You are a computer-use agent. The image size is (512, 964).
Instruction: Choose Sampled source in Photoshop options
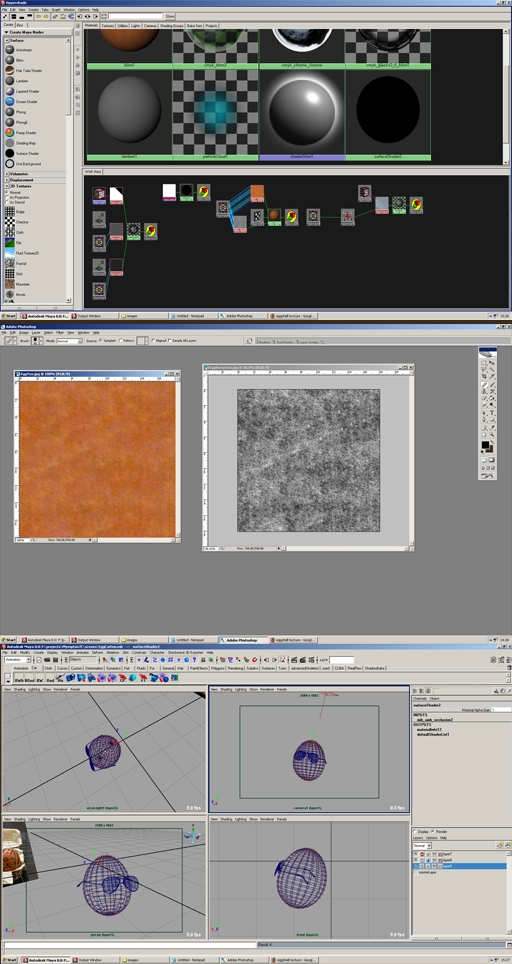coord(101,340)
